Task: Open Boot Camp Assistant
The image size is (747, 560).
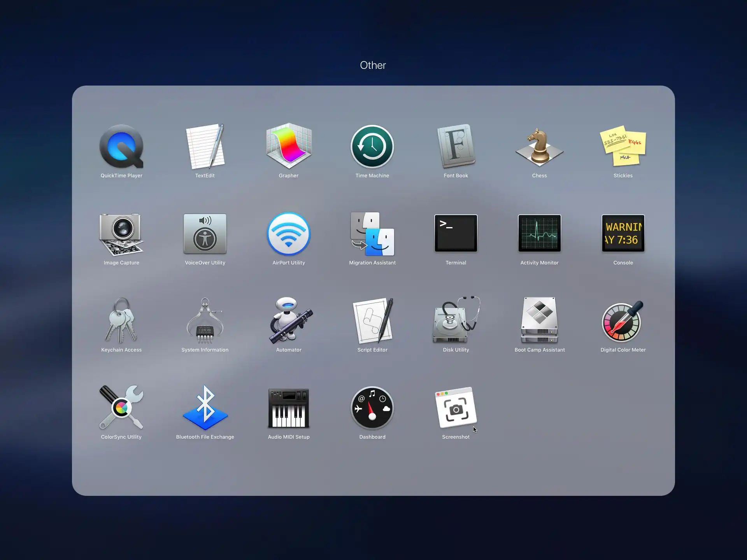Action: pyautogui.click(x=539, y=320)
